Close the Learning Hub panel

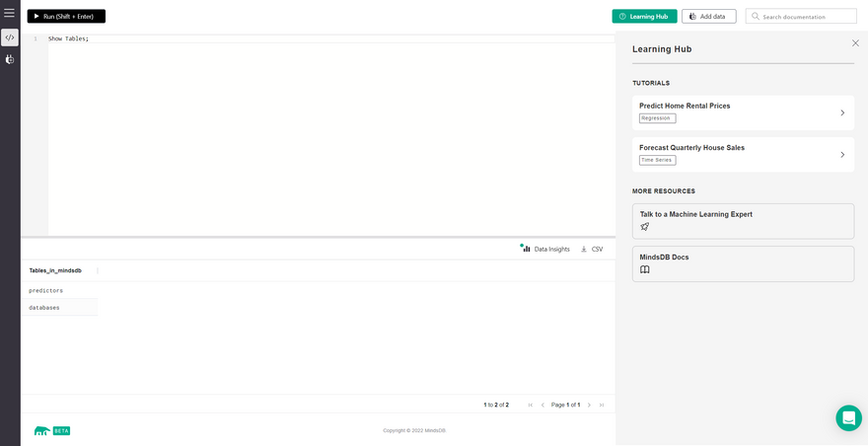pos(854,43)
